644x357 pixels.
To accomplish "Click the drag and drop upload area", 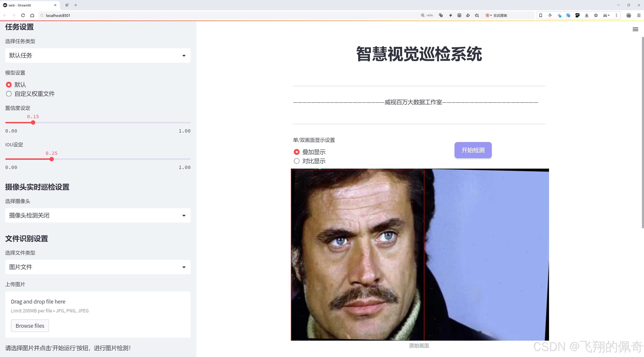I will coord(98,315).
